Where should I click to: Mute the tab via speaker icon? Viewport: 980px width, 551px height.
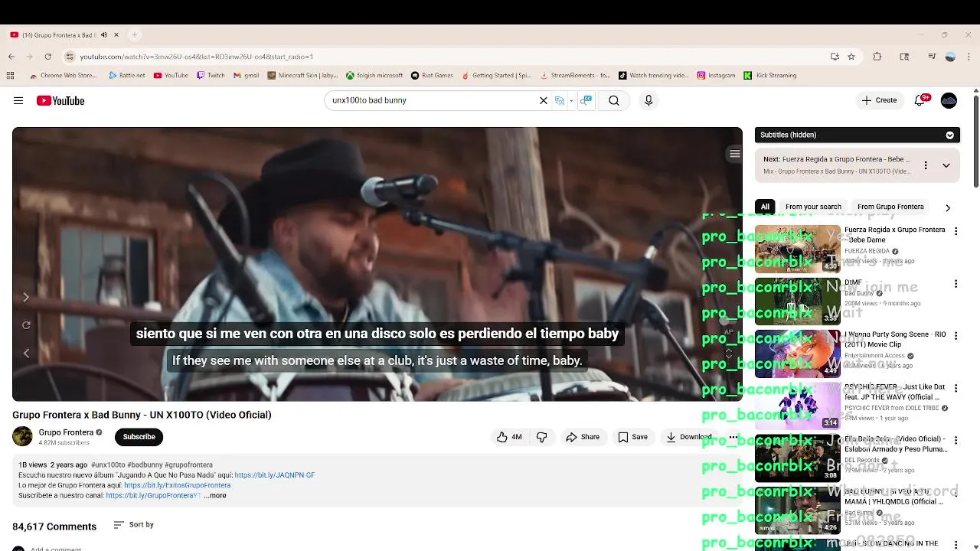click(104, 35)
